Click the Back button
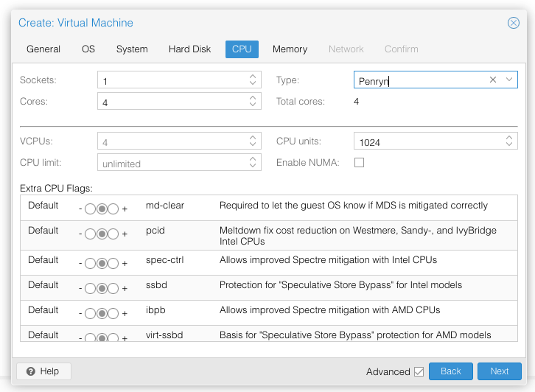The width and height of the screenshot is (535, 392). click(x=451, y=371)
